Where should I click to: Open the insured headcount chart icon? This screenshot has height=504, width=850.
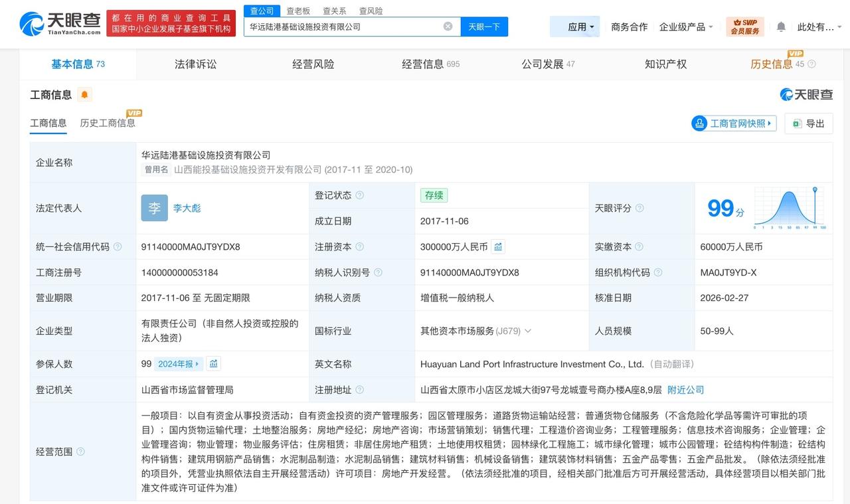click(x=213, y=364)
